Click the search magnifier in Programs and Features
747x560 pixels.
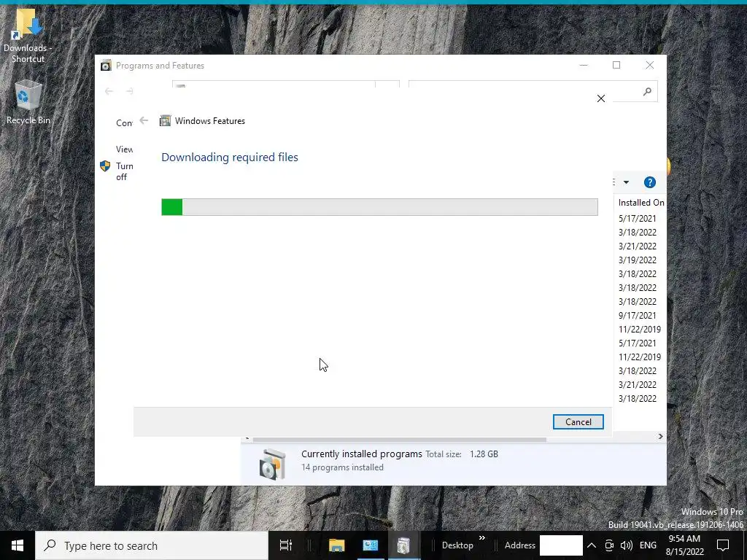[646, 91]
